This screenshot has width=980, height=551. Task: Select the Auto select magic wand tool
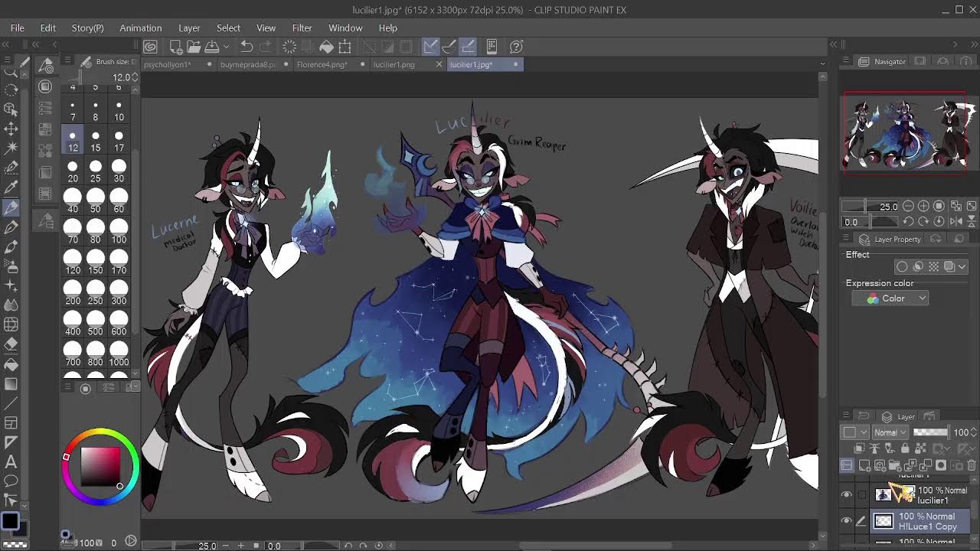pos(11,147)
